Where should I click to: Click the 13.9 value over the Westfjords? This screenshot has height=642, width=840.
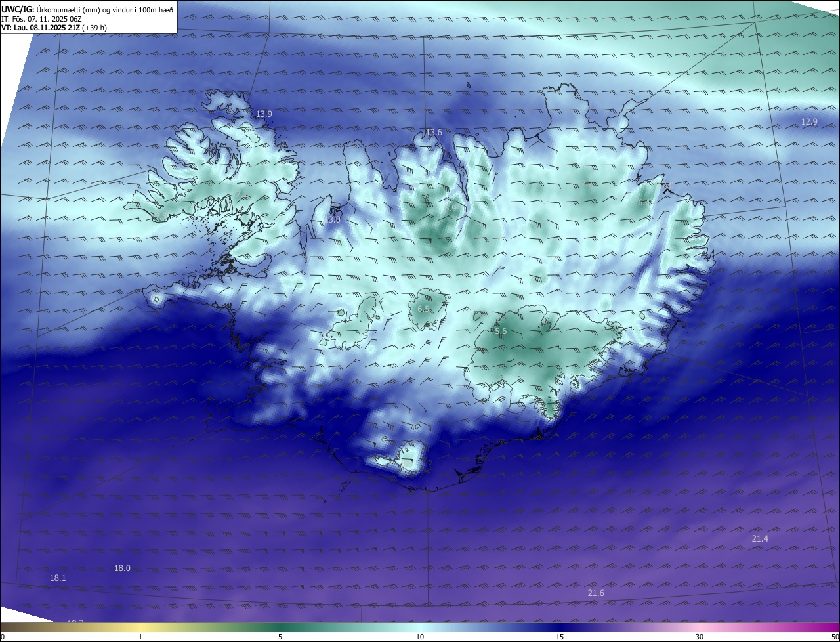click(264, 114)
